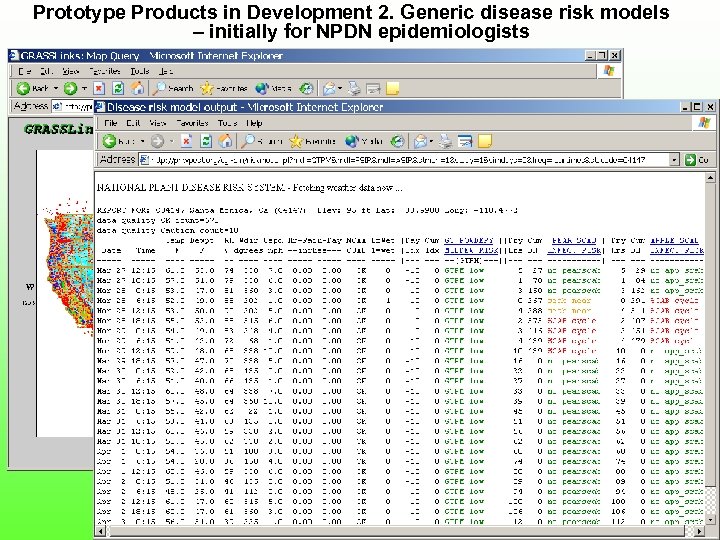Click address field in GRASSLinks window

tap(73, 107)
